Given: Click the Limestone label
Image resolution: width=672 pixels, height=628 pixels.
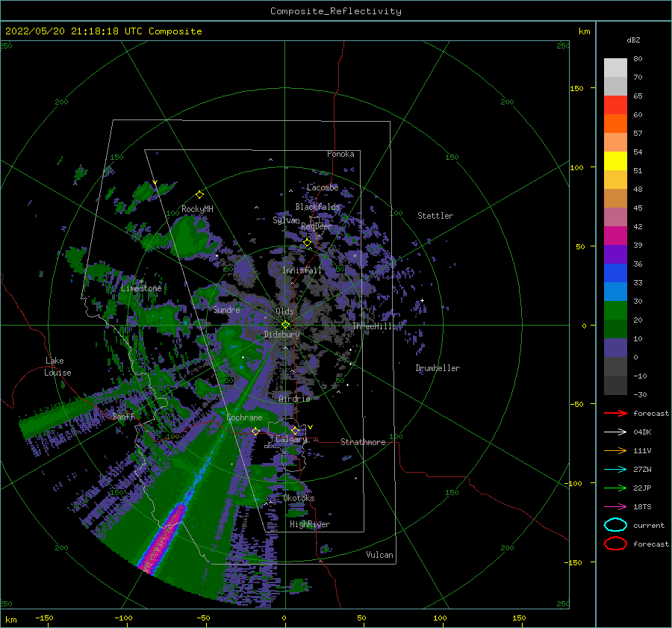Looking at the screenshot, I should pyautogui.click(x=141, y=288).
